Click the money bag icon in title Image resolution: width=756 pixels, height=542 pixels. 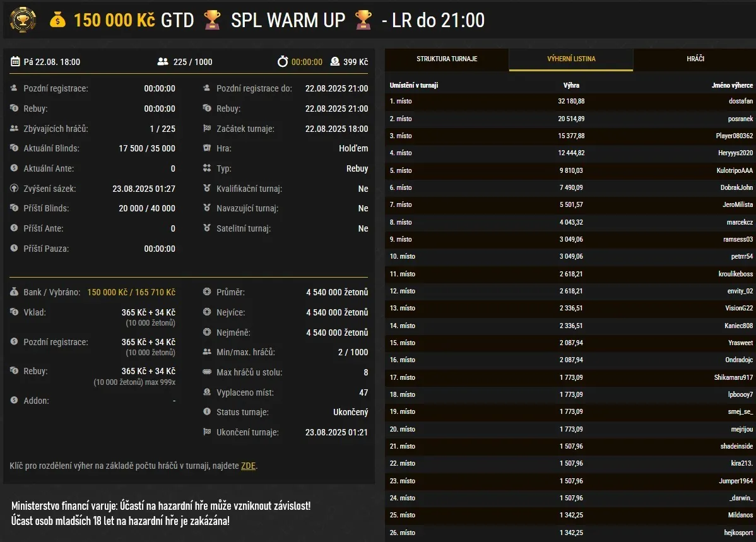[58, 20]
